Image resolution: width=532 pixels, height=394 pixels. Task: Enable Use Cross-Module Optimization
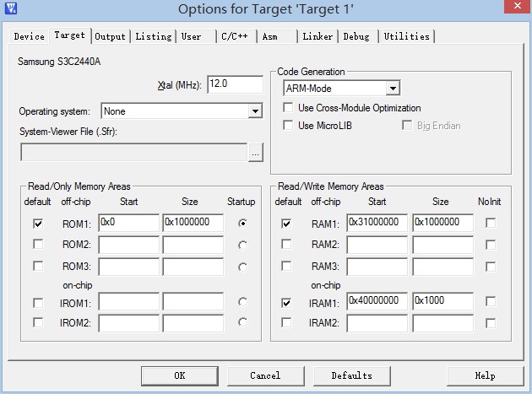288,107
